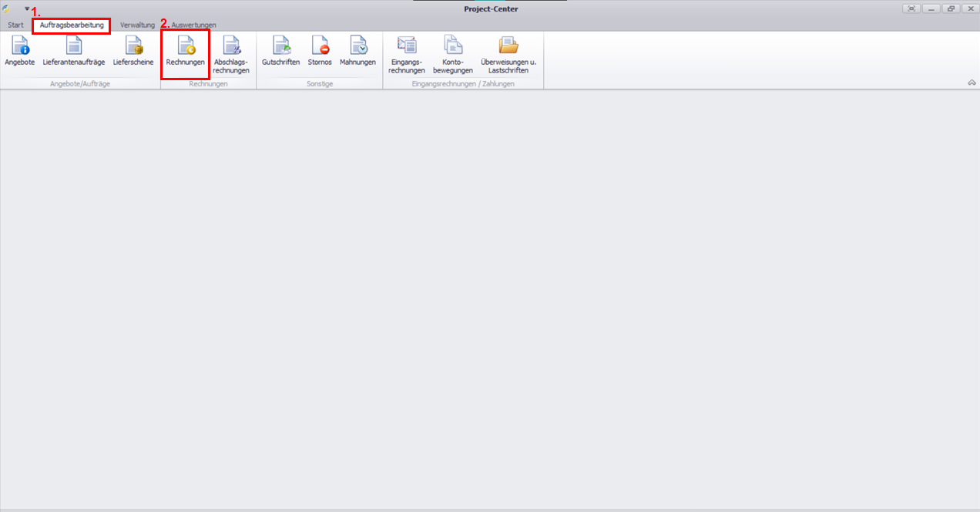The image size is (980, 512).
Task: Select Abschlagsrechnungen in the ribbon
Action: (231, 54)
